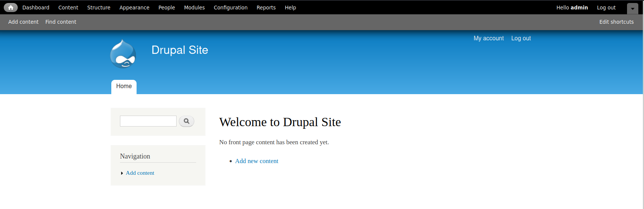Select the Home tab
644x209 pixels.
(124, 87)
